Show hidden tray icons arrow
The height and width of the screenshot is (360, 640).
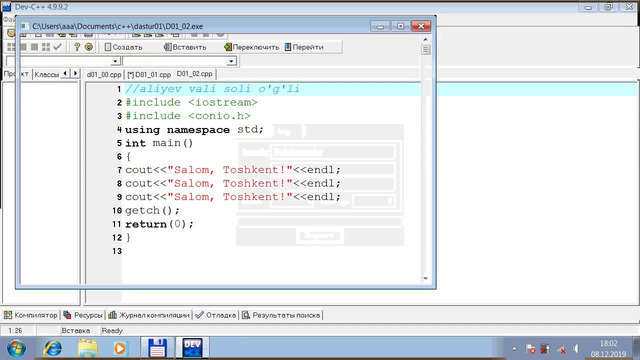pos(514,349)
